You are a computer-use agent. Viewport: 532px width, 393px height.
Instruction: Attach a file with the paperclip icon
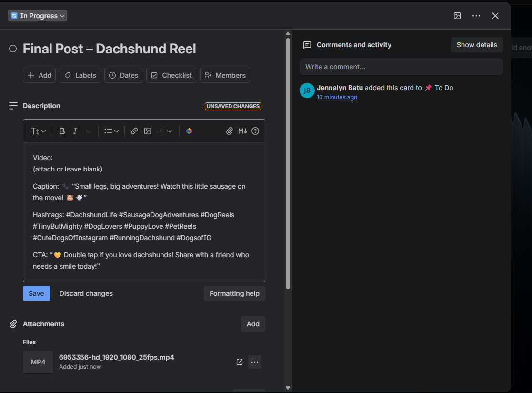coord(230,131)
